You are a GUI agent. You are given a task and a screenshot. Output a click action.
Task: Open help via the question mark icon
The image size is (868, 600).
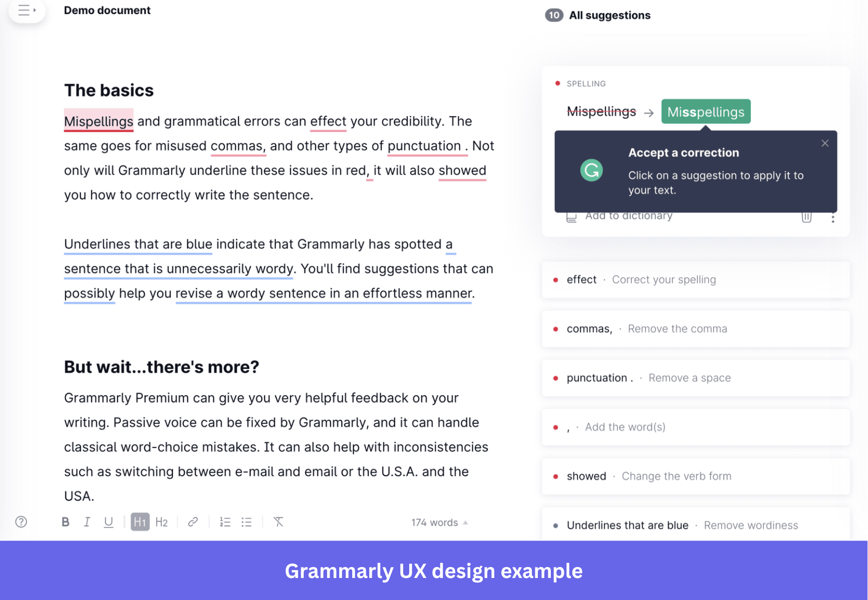click(20, 521)
